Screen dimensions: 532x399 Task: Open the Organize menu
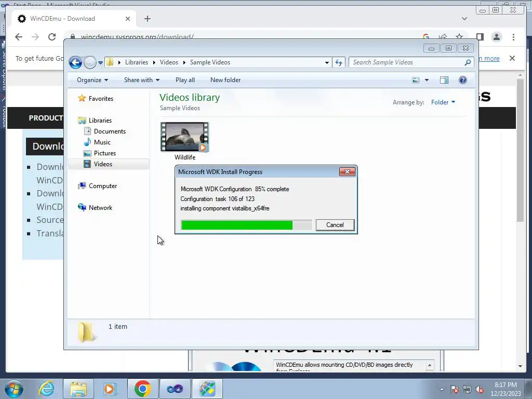click(x=92, y=80)
